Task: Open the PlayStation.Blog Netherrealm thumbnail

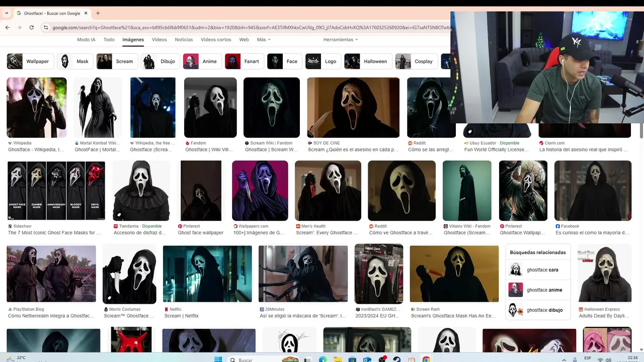Action: (51, 274)
